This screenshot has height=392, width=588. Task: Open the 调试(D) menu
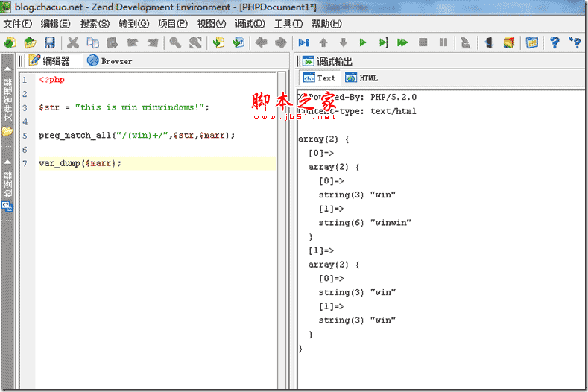250,24
